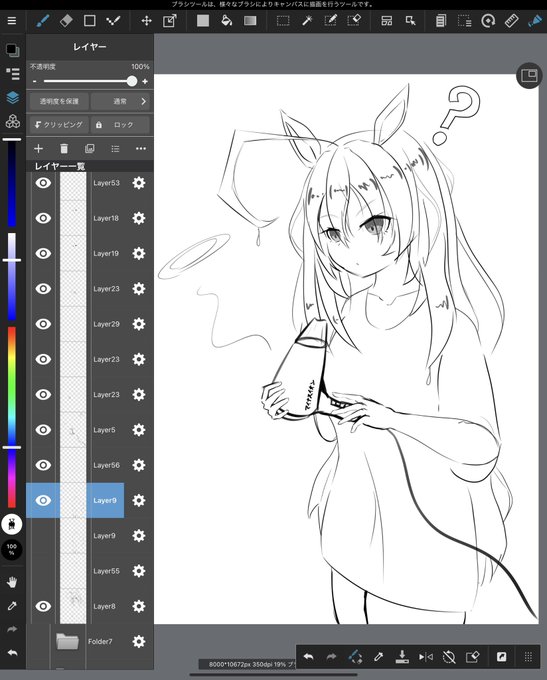Click the Layer5 thumbnail

[73, 430]
